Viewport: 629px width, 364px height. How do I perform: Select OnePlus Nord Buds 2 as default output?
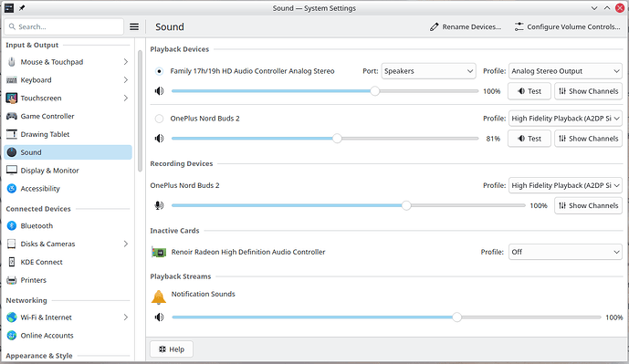point(159,119)
